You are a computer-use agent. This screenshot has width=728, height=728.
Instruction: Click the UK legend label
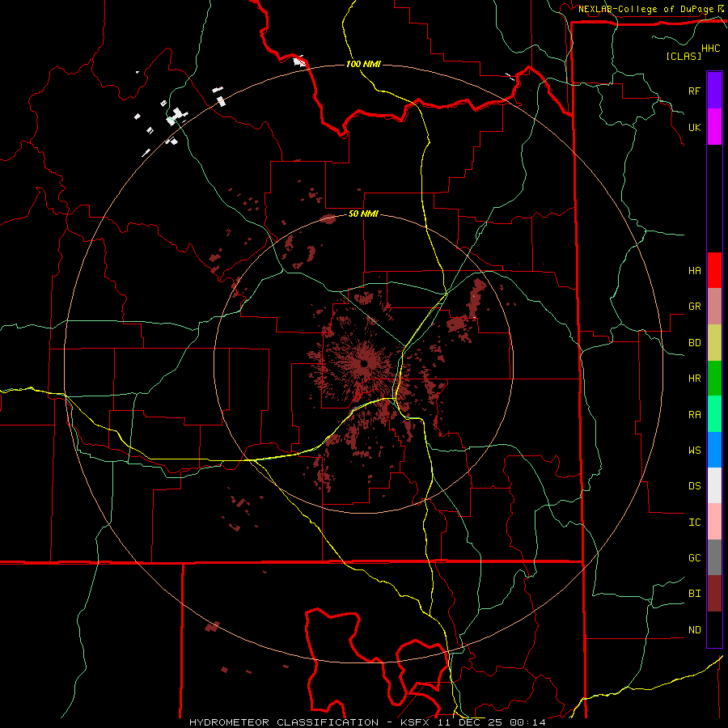(x=694, y=127)
